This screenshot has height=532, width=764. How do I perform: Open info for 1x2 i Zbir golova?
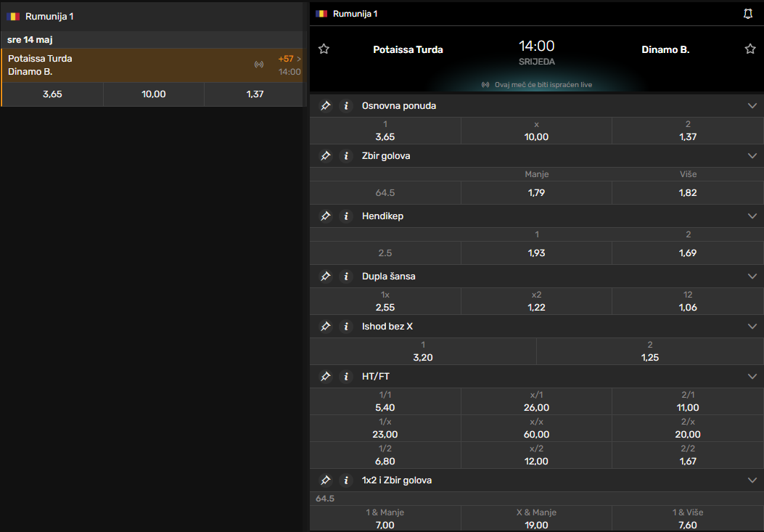[346, 480]
